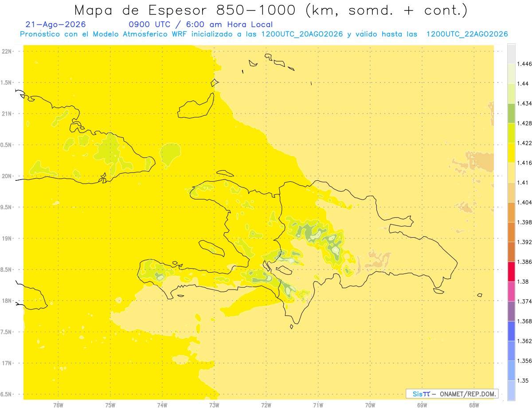
Task: Click the 73W longitude axis label
Action: tap(214, 404)
